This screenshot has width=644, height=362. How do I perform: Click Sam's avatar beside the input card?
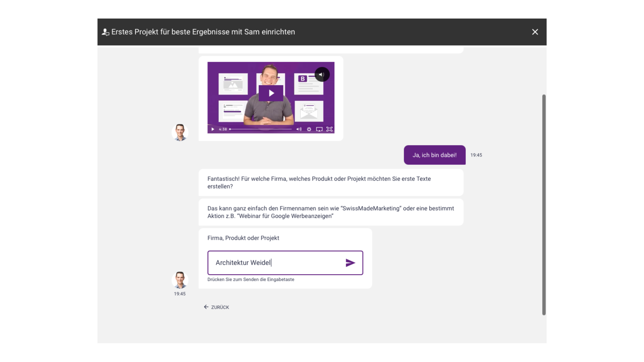pyautogui.click(x=180, y=280)
